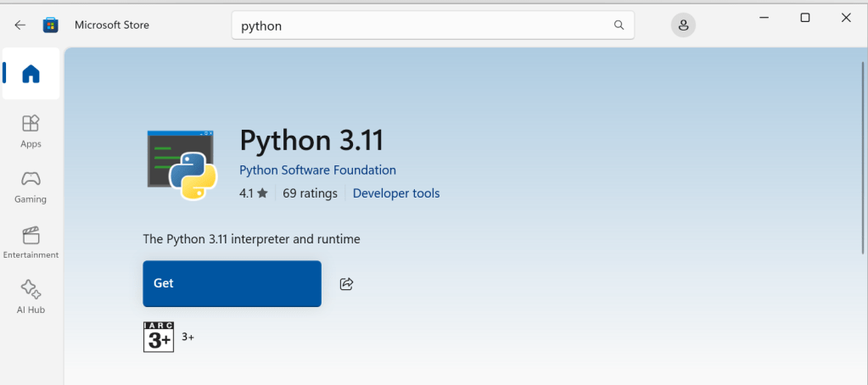The image size is (868, 385).
Task: Share Python 3.11 via share icon
Action: tap(346, 284)
